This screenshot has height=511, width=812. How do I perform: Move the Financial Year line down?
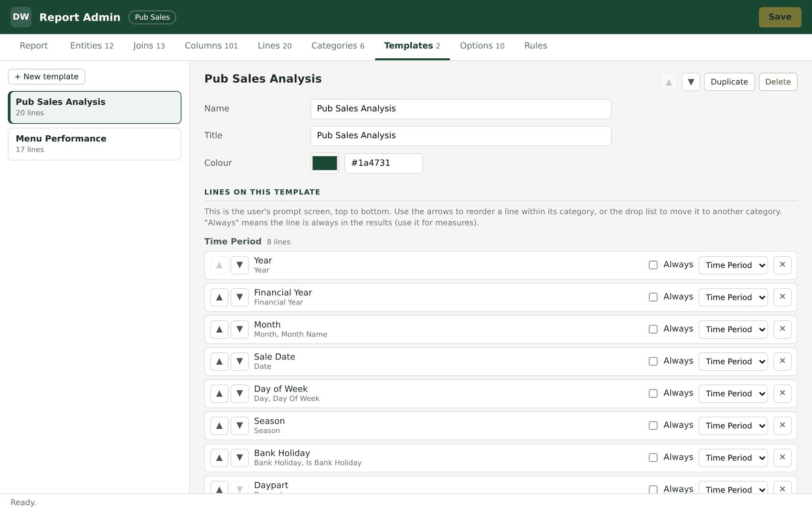coord(240,297)
